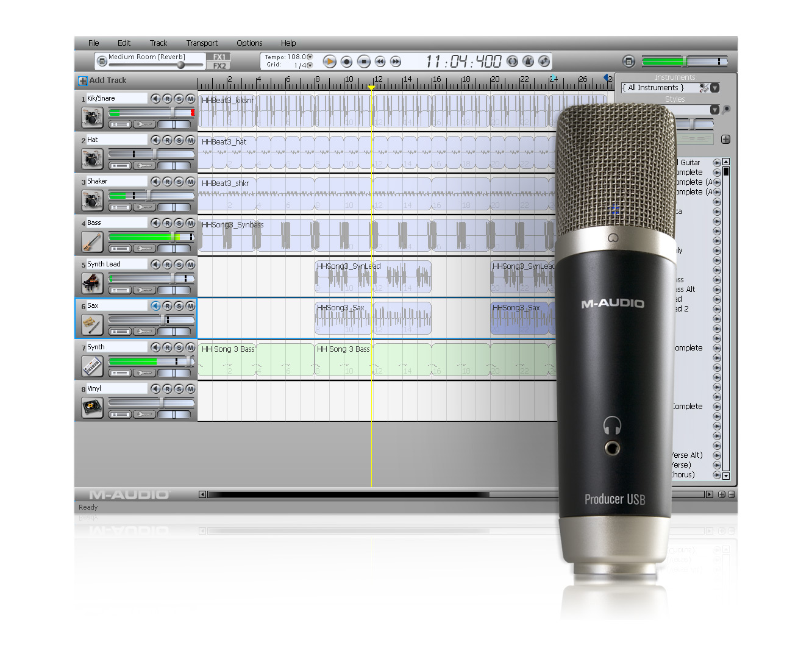This screenshot has height=648, width=812.
Task: Click the icon right of the metronome
Action: pos(544,61)
